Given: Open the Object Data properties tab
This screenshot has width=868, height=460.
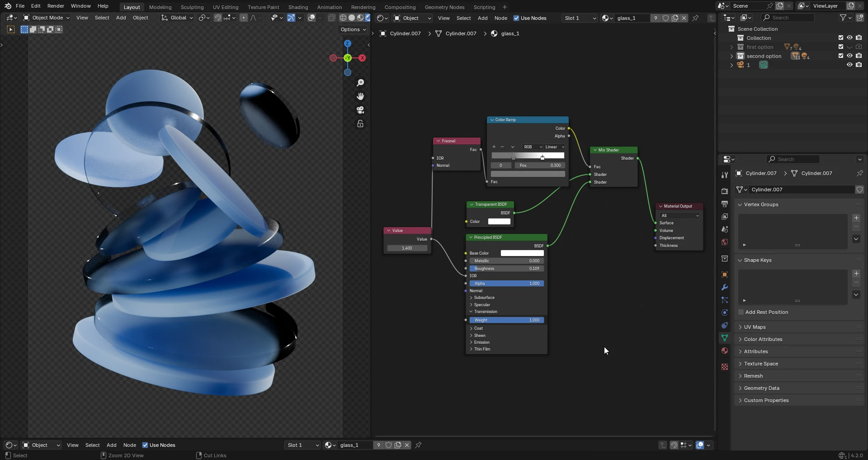Looking at the screenshot, I should tap(725, 338).
